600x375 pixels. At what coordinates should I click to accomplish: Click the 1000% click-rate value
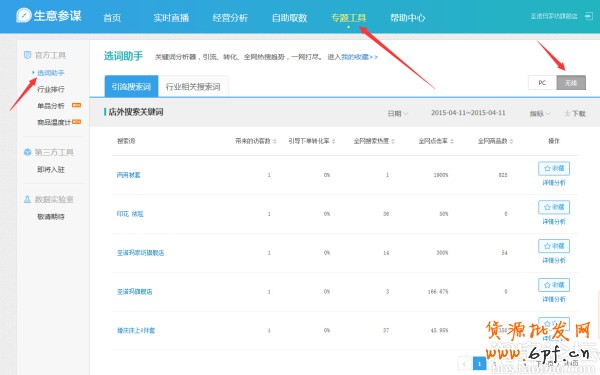click(x=440, y=175)
